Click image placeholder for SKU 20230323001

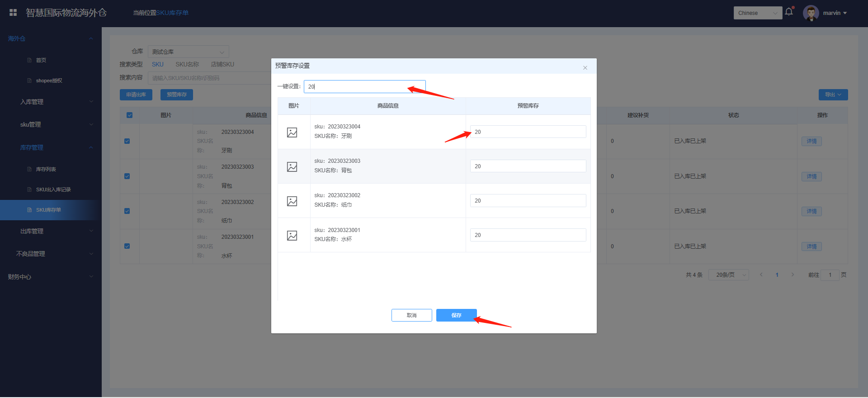[292, 235]
